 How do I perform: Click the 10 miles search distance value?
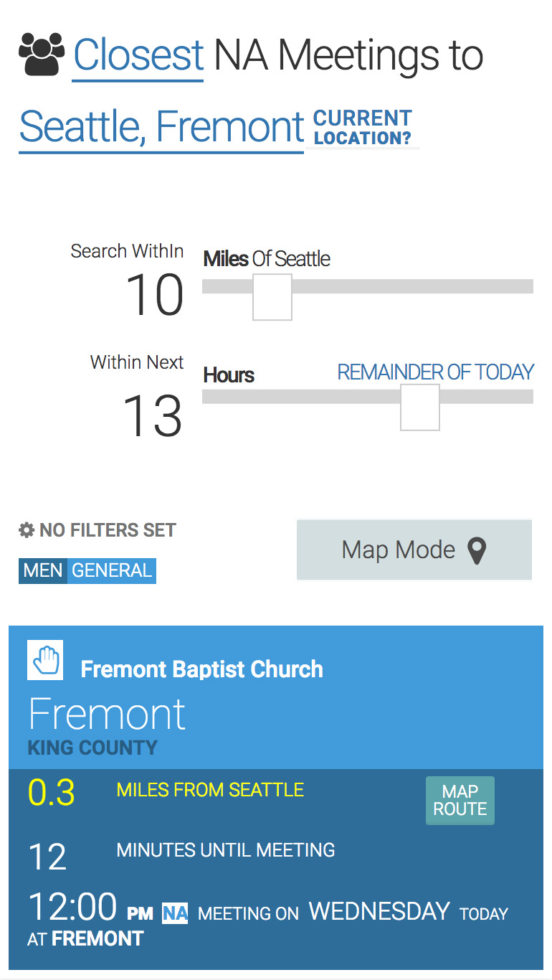(x=155, y=296)
